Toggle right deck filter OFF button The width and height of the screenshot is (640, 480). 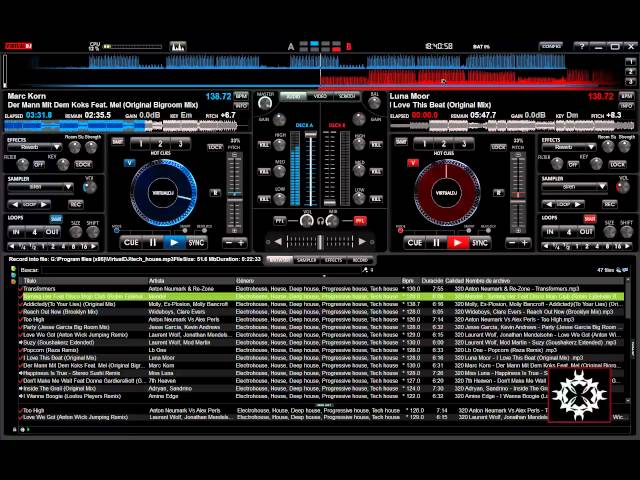click(x=573, y=164)
